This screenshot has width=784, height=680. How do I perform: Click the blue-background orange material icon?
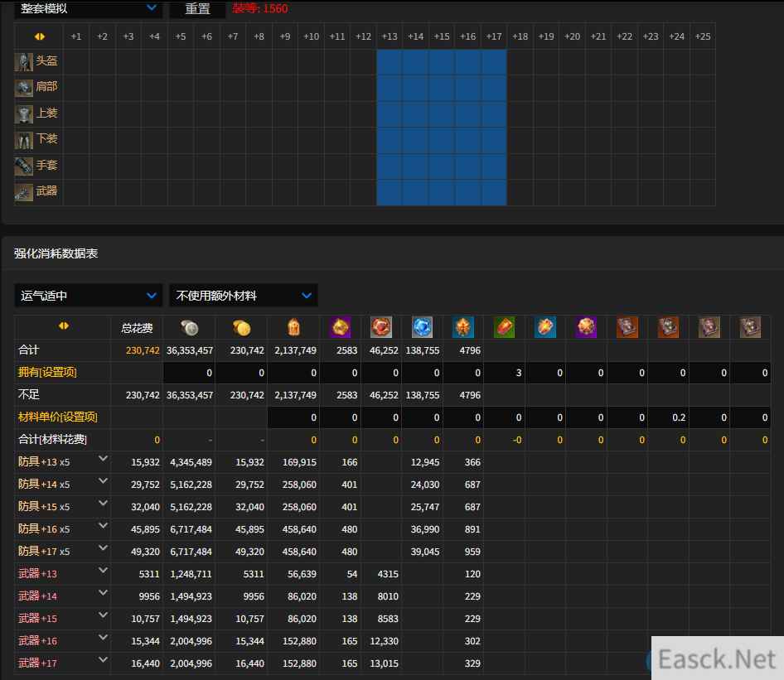point(545,327)
